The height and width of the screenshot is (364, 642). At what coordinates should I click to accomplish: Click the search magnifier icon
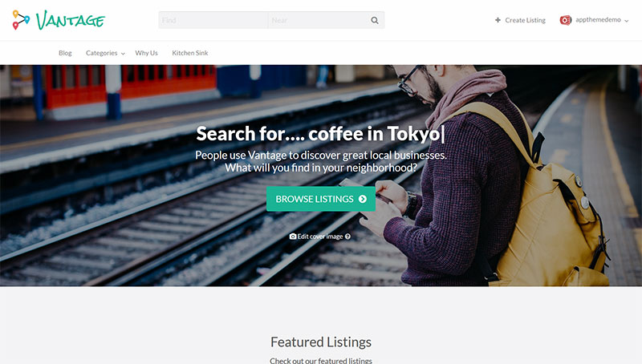[375, 20]
